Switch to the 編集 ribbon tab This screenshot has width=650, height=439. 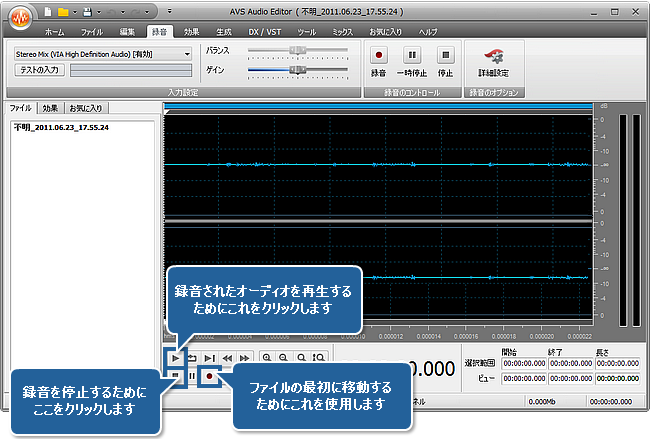tap(127, 32)
